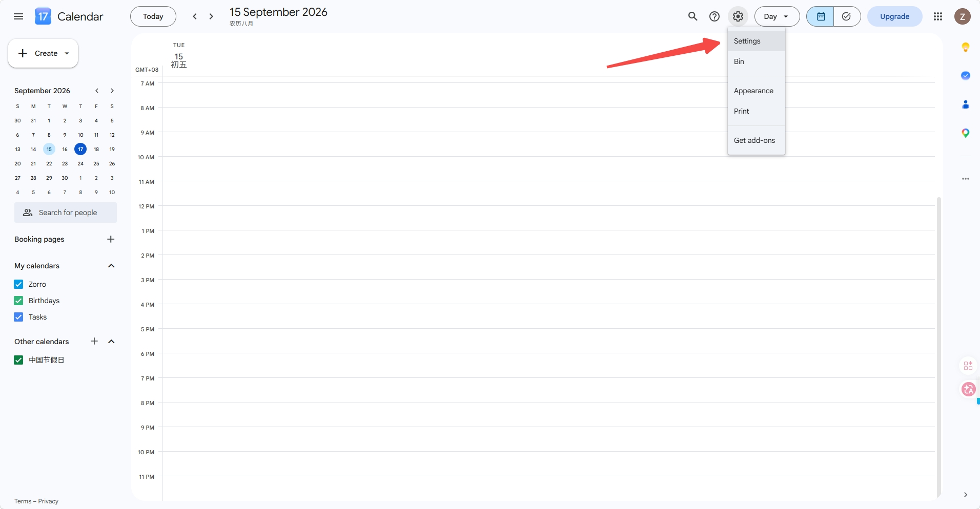Toggle the Zorro calendar checkbox

tap(18, 284)
